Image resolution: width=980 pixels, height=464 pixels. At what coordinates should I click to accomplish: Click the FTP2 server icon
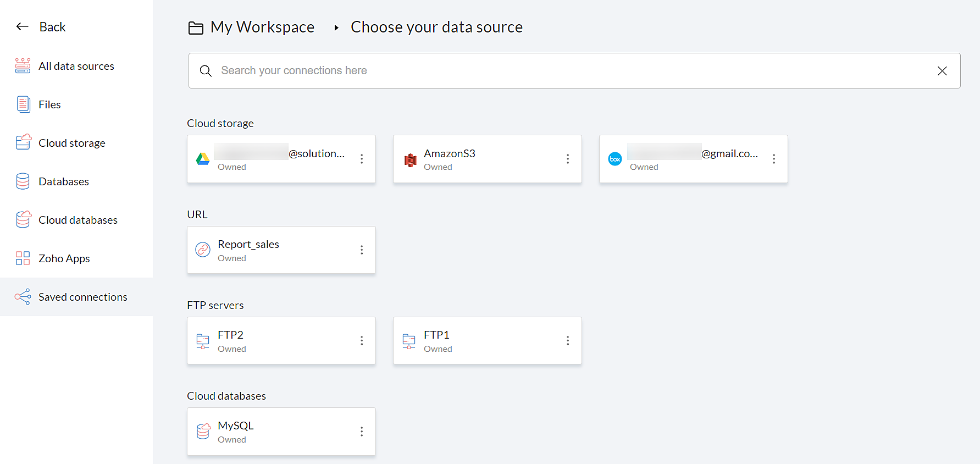pyautogui.click(x=203, y=341)
